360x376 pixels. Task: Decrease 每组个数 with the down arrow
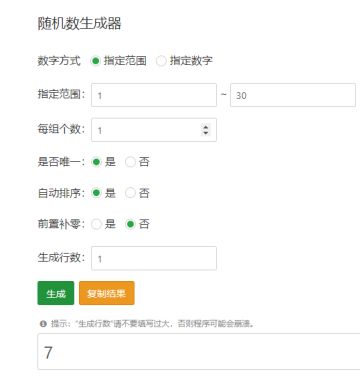coord(206,133)
